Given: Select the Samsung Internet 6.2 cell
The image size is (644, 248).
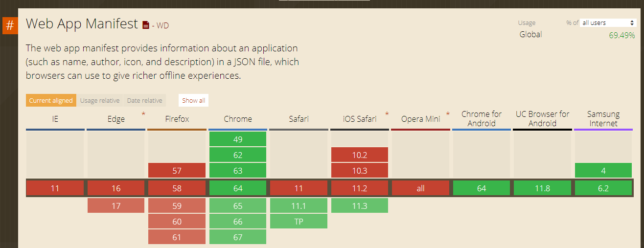Looking at the screenshot, I should click(603, 188).
